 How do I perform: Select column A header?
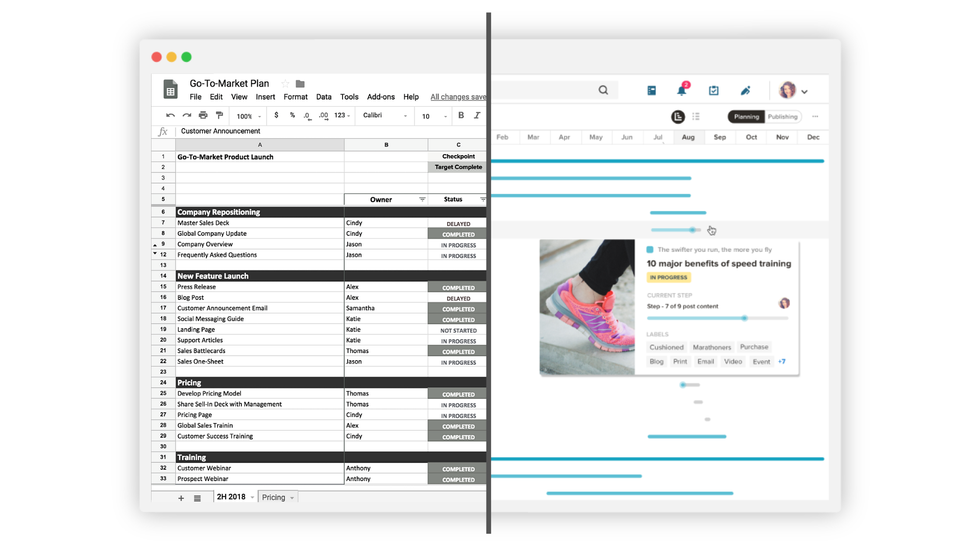260,145
